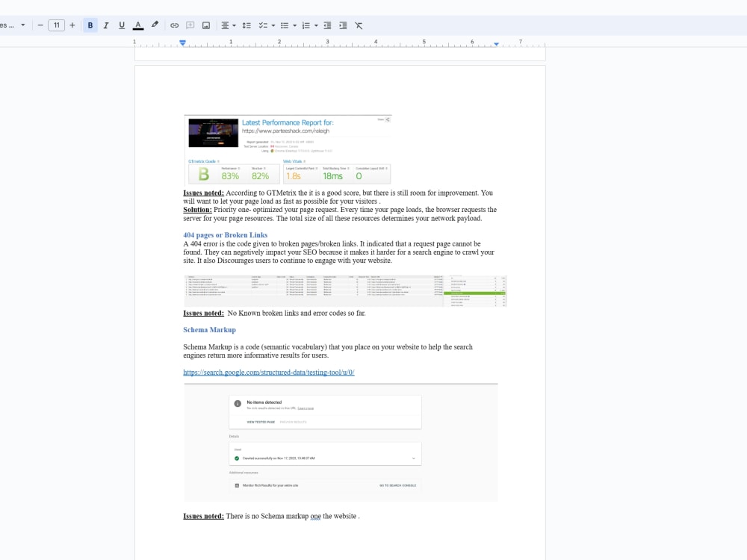Click 'Issues noted:' before 'There is no Schema'
Viewport: 747px width, 560px height.
[203, 516]
